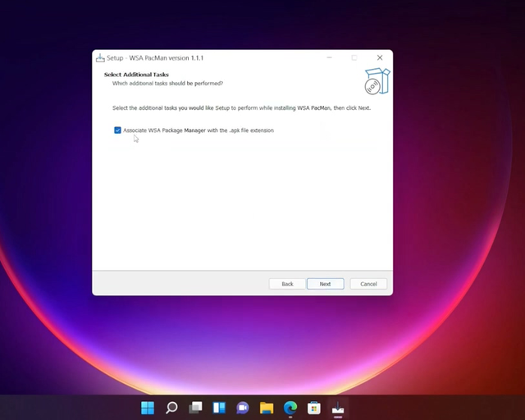
Task: Open taskbar Search magnifier
Action: pyautogui.click(x=171, y=408)
